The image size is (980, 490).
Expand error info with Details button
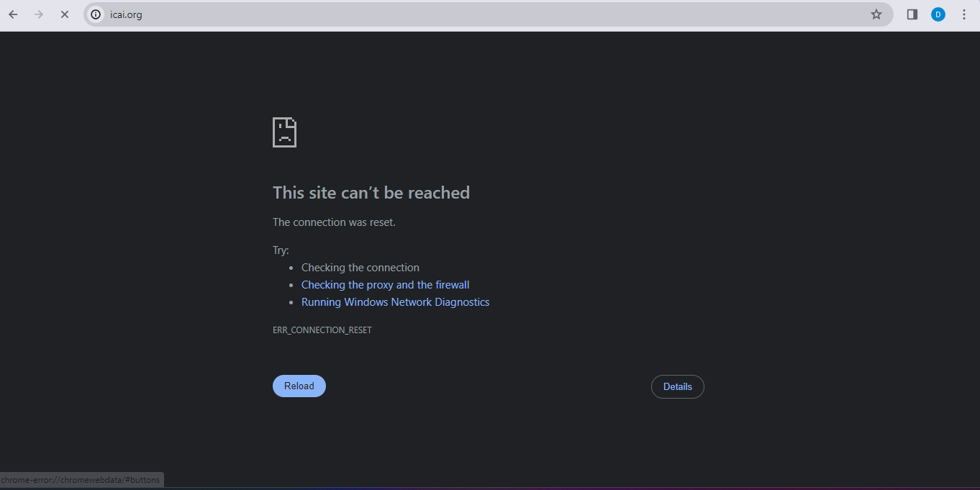(677, 386)
